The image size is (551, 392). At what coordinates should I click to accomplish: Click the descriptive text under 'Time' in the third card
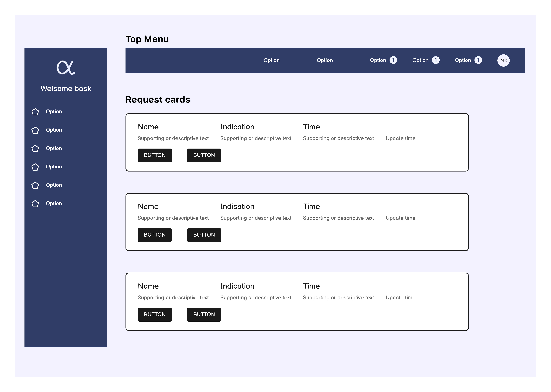338,298
